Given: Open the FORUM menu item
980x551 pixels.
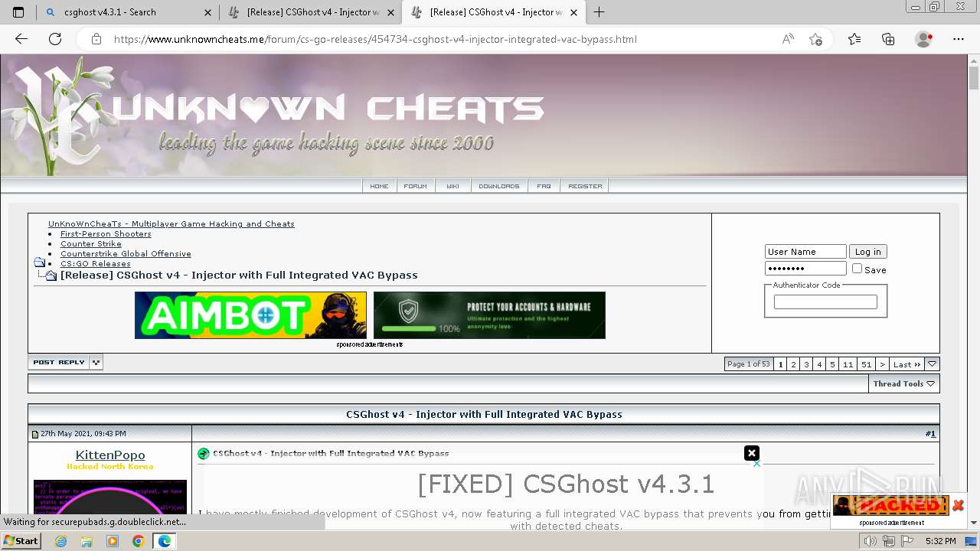Looking at the screenshot, I should click(x=416, y=186).
